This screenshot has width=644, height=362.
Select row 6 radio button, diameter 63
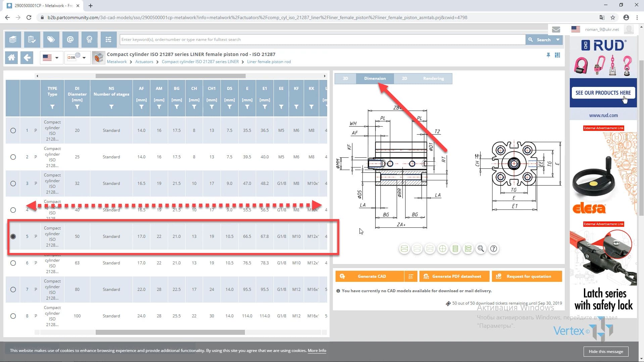13,263
